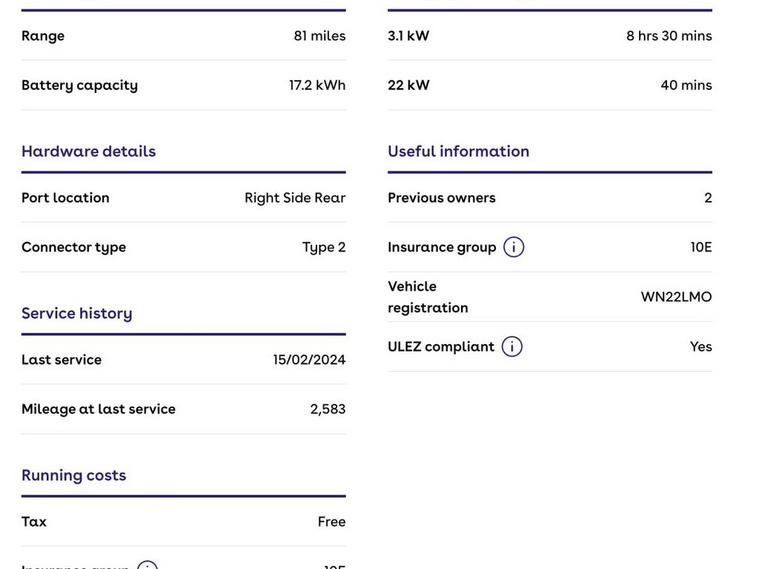Click the Battery capacity label
This screenshot has width=759, height=569.
(x=80, y=85)
